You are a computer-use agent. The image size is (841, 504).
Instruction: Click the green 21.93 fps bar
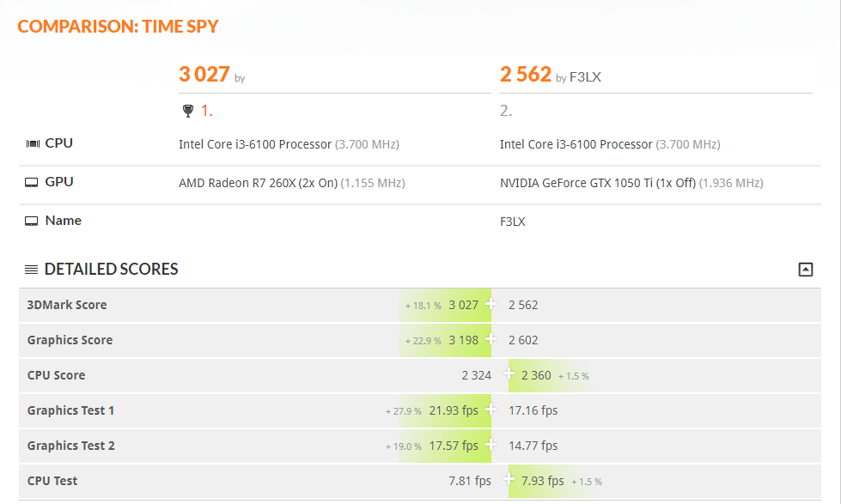[445, 410]
